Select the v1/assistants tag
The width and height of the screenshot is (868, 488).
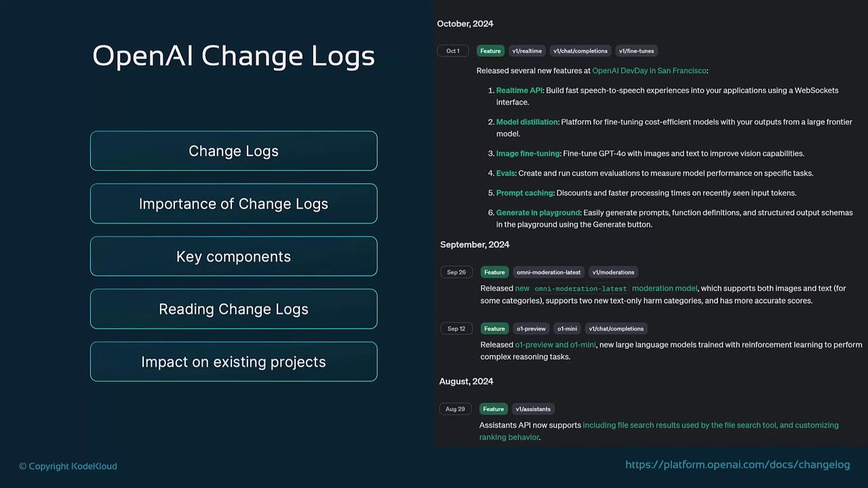pos(533,409)
